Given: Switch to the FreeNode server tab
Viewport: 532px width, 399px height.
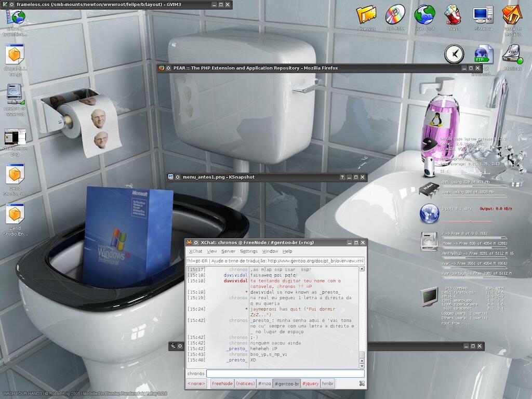Looking at the screenshot, I should 222,383.
